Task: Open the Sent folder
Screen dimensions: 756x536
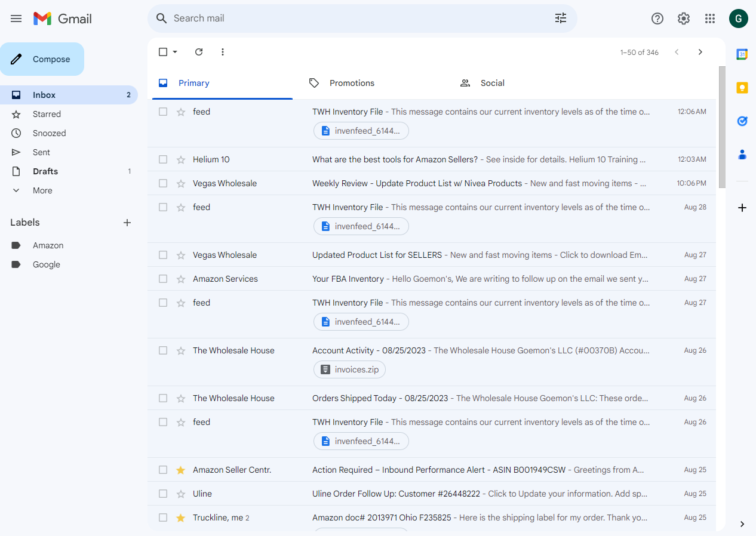Action: coord(69,152)
